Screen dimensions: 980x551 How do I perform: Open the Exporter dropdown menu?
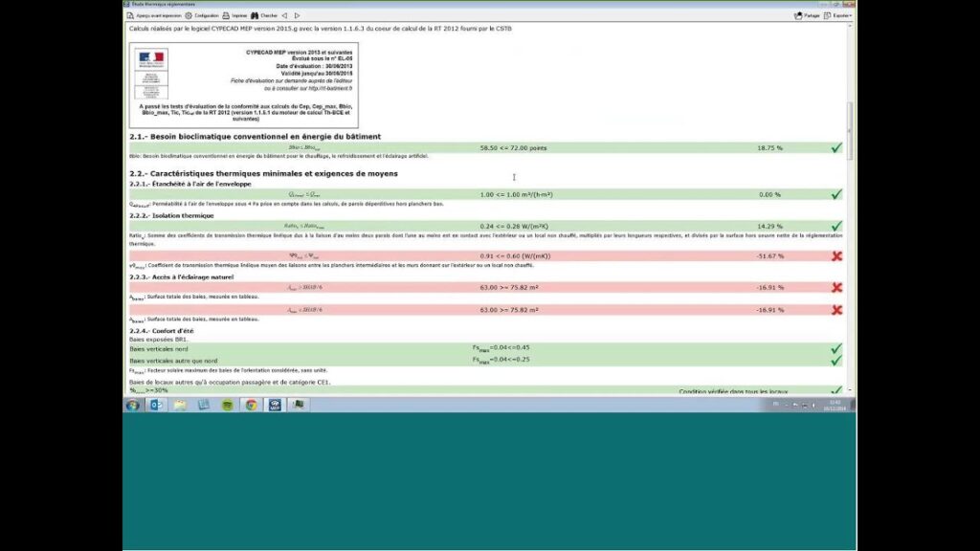(x=838, y=15)
